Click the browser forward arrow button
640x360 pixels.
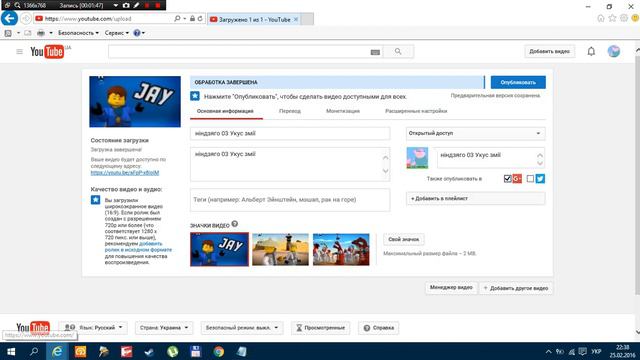coord(26,19)
